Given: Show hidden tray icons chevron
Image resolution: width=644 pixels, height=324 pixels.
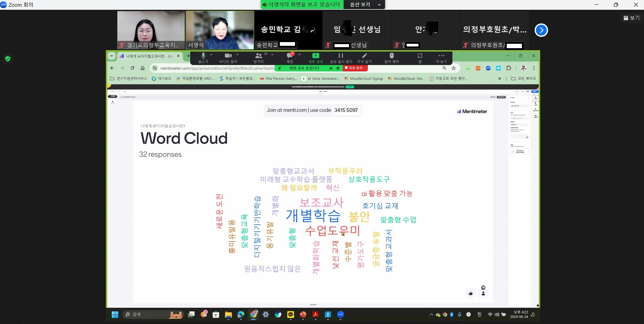Looking at the screenshot, I should [431, 315].
